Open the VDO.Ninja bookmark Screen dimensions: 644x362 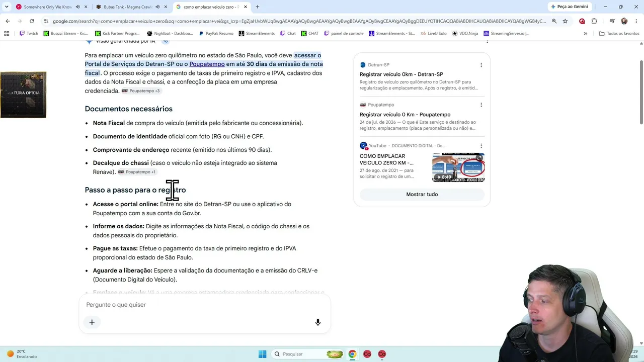tap(465, 34)
